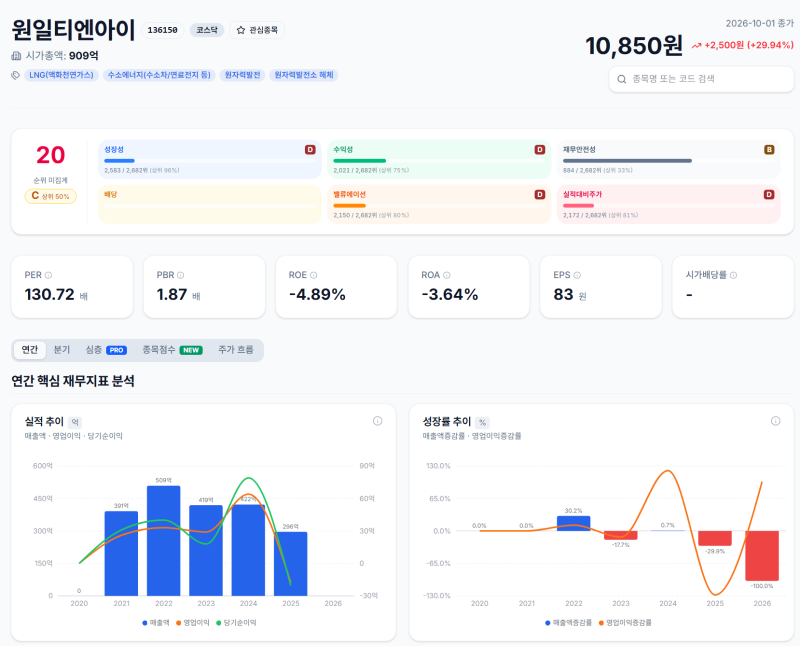Click the 밸류에이션 orange progress bar
This screenshot has width=800, height=646.
[x=349, y=206]
